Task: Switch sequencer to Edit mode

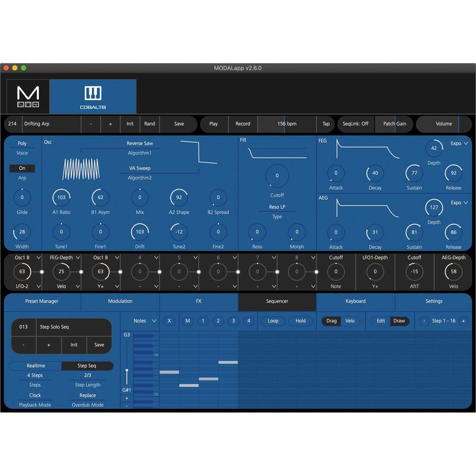Action: [381, 321]
